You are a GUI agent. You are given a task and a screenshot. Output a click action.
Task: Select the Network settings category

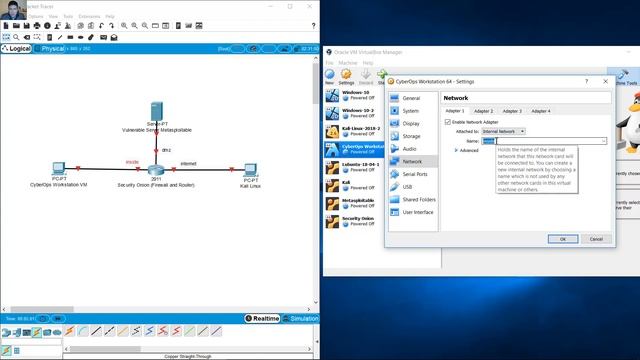pos(413,162)
